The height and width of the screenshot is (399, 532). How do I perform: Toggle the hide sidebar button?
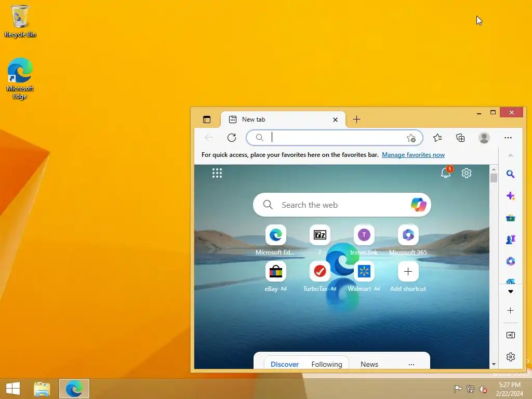[510, 335]
